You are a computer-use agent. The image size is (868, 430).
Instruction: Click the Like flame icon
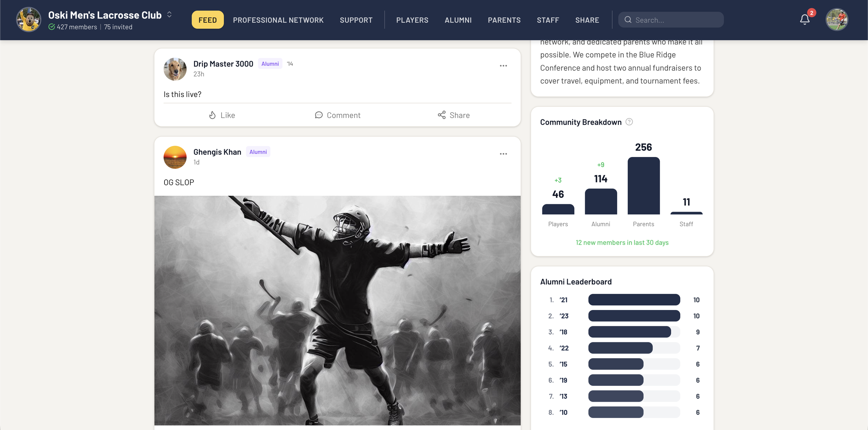[x=212, y=115]
